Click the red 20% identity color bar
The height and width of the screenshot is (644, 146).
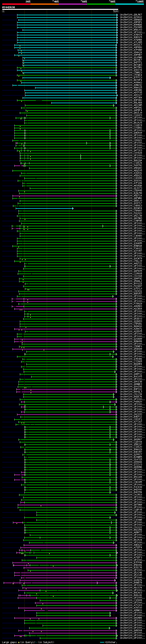coord(16,4)
